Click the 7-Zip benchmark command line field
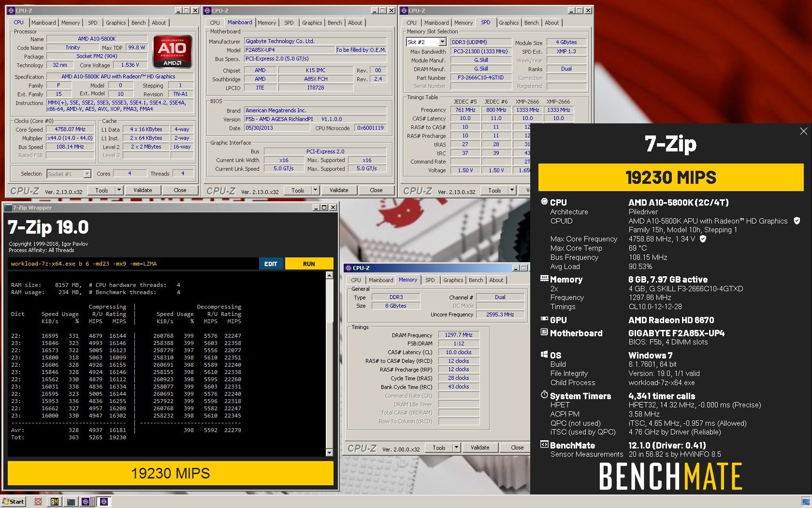Viewport: 812px width, 508px height. pyautogui.click(x=133, y=264)
